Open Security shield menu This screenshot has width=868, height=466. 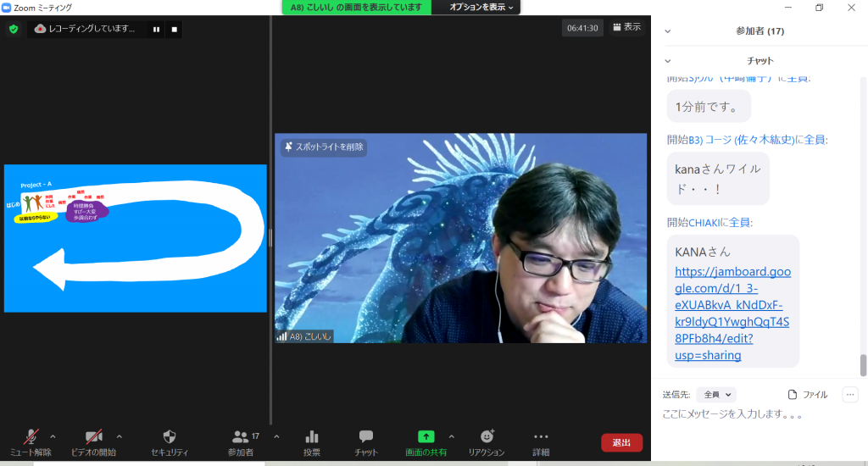pos(170,443)
